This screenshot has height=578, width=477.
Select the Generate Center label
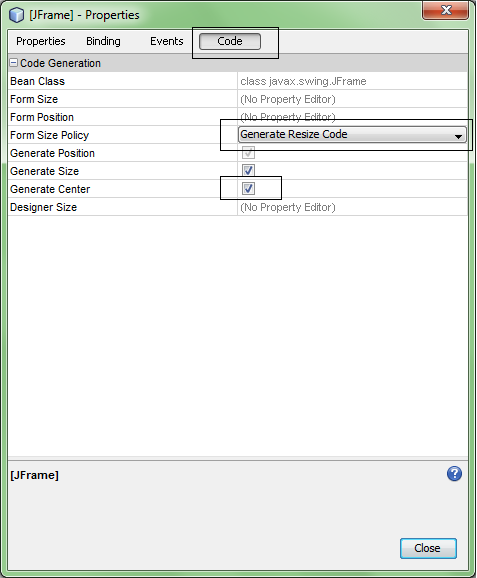click(x=50, y=189)
